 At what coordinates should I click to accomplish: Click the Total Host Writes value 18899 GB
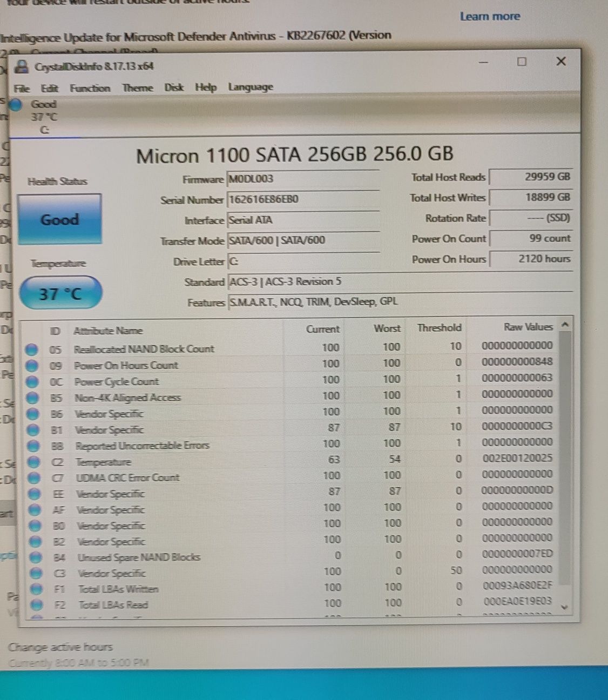tap(530, 197)
